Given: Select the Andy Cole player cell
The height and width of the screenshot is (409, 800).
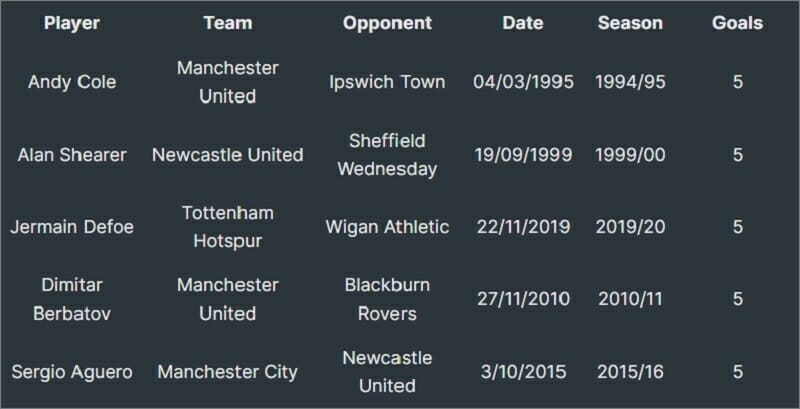Looking at the screenshot, I should 71,82.
